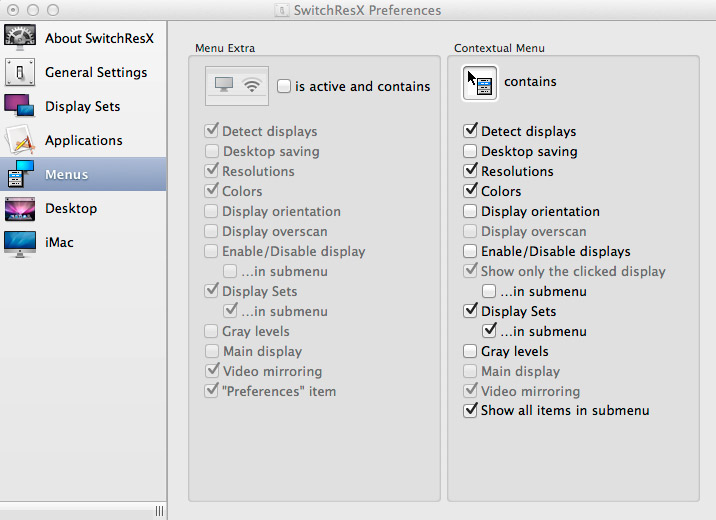Screen dimensions: 716x520
Task: Open General Settings via its switch icon
Action: pos(20,72)
